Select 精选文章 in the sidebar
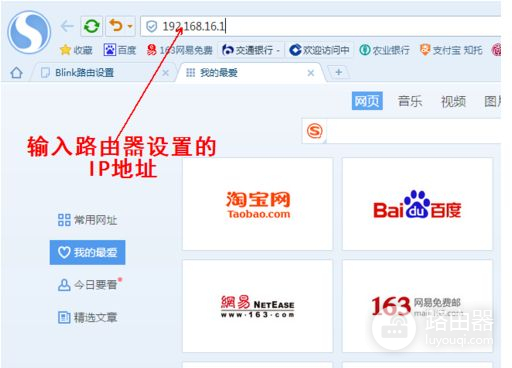 pyautogui.click(x=87, y=317)
